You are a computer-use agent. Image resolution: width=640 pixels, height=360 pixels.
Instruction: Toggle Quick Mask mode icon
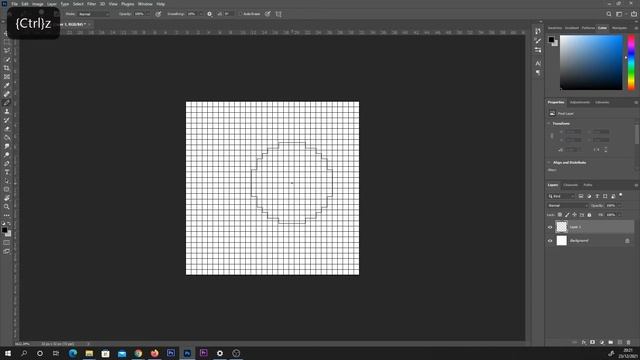tap(7, 242)
